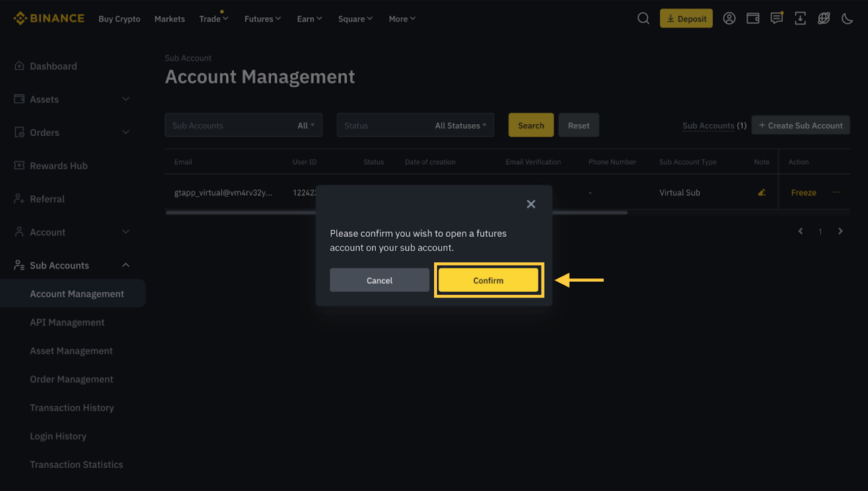Open the wallet icon in top bar
The height and width of the screenshot is (491, 868).
point(753,18)
